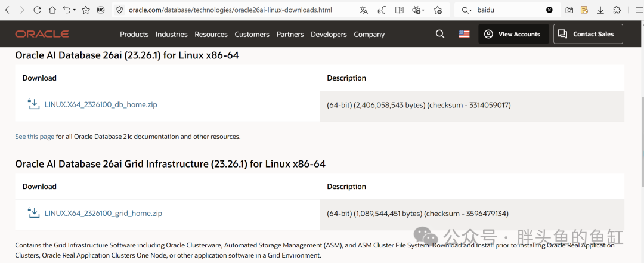644x263 pixels.
Task: Open the Developers menu
Action: [329, 35]
